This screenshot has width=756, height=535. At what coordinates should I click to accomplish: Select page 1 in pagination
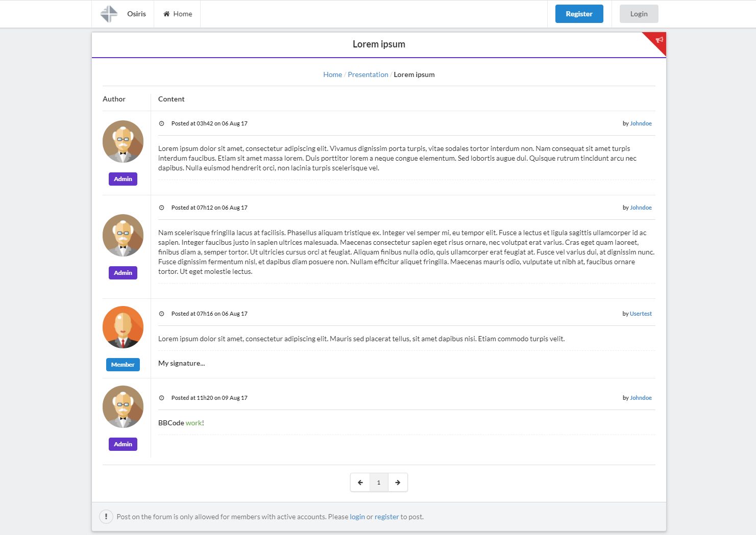[379, 482]
